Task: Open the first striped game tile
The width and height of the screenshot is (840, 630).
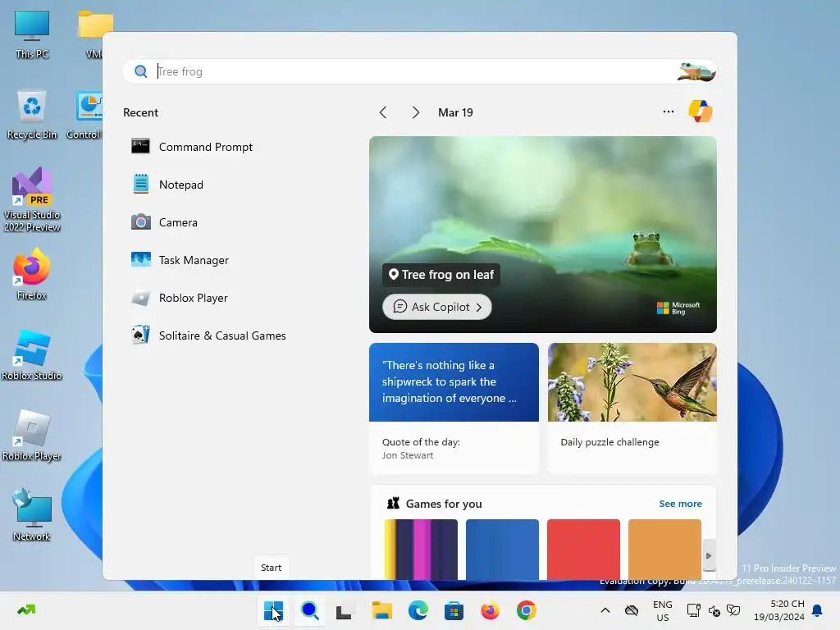Action: coord(421,549)
